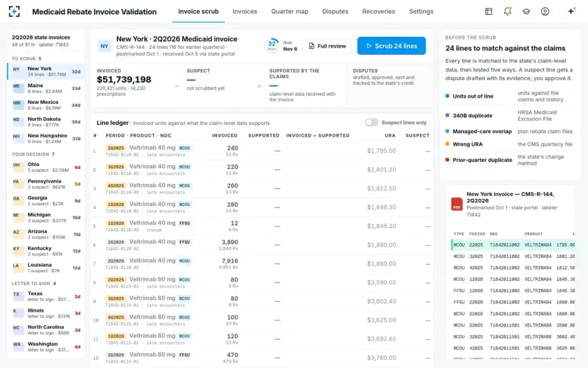
Task: Toggle Suspect lines only switch
Action: tap(371, 122)
